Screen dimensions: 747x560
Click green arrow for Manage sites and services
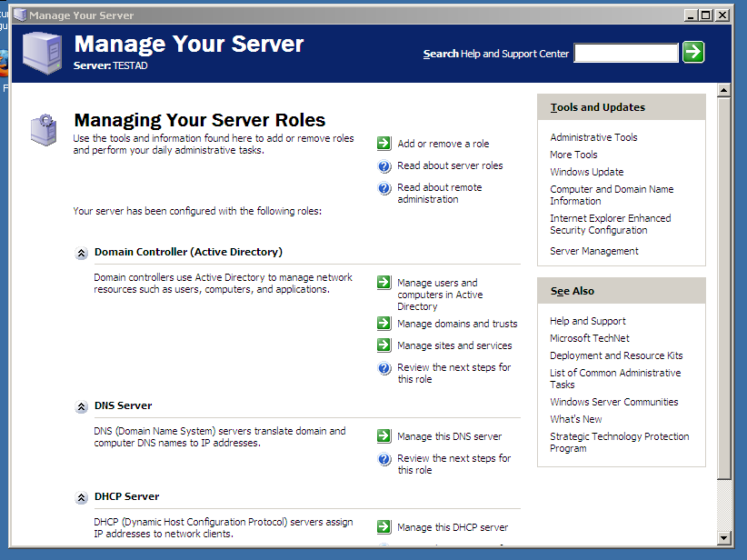pyautogui.click(x=384, y=345)
